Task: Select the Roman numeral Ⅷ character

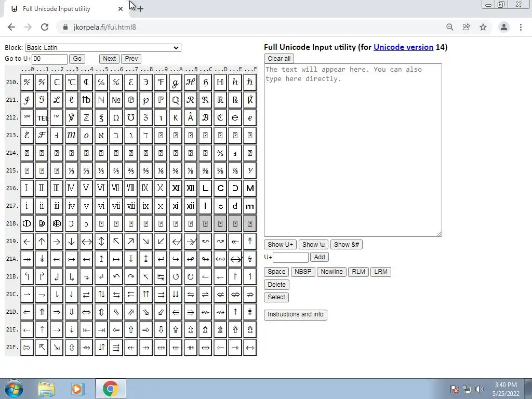Action: [x=131, y=188]
